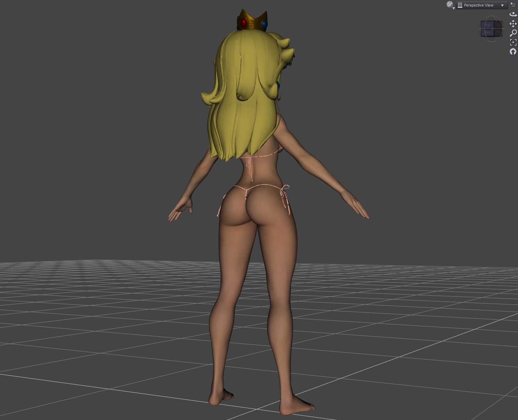Select the orbit camera control
The width and height of the screenshot is (518, 420).
click(513, 14)
